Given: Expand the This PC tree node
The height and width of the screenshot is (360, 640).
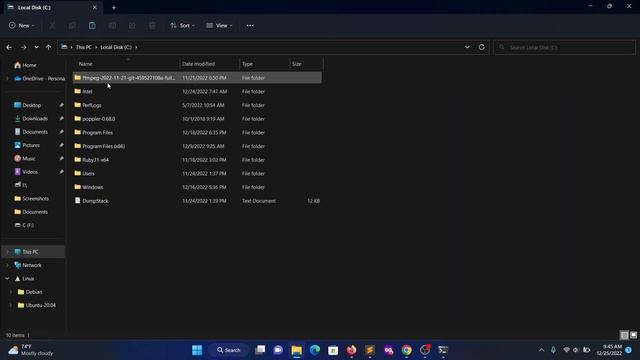Looking at the screenshot, I should (7, 252).
